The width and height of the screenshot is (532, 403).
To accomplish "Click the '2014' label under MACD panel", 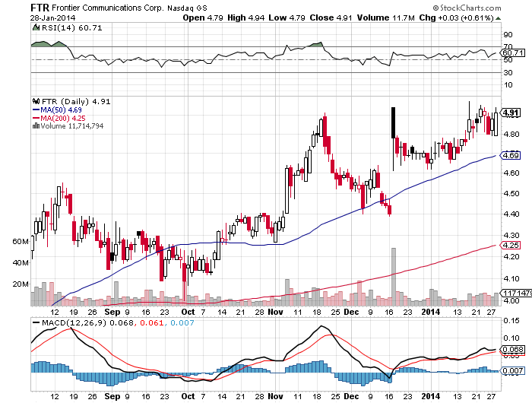I will [431, 396].
